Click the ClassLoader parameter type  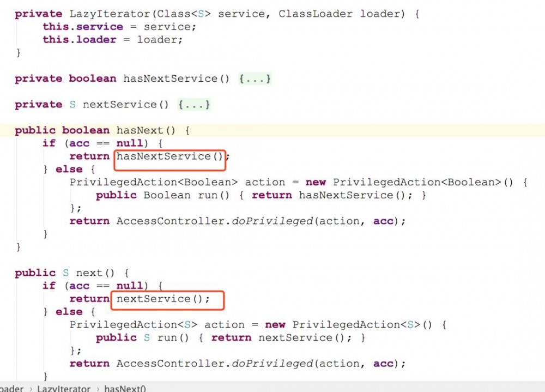coord(315,14)
